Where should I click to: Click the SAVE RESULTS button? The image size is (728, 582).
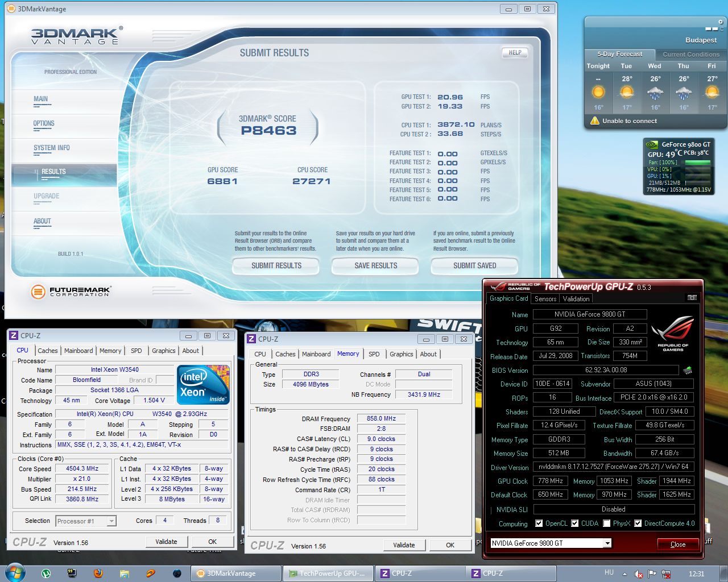(x=375, y=266)
